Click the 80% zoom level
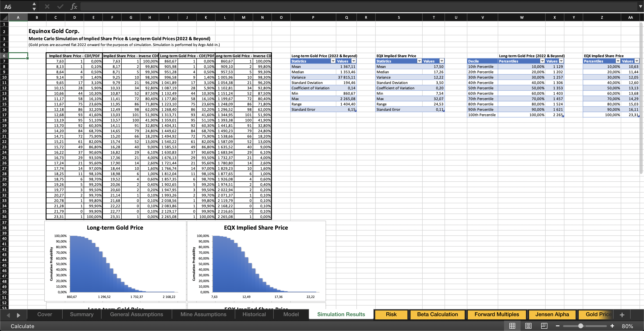 pyautogui.click(x=627, y=326)
